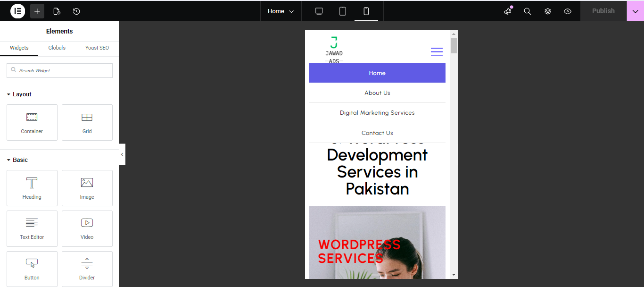The height and width of the screenshot is (287, 644).
Task: Open the Structure layers icon
Action: coord(548,11)
